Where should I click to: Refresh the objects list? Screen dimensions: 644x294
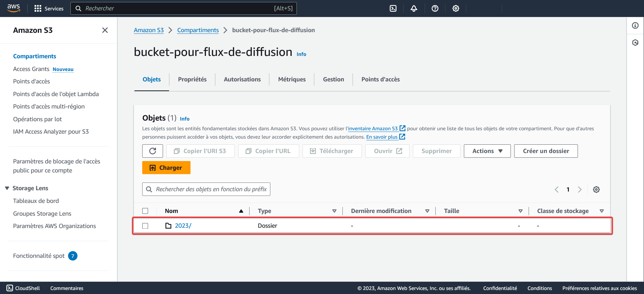pyautogui.click(x=153, y=151)
